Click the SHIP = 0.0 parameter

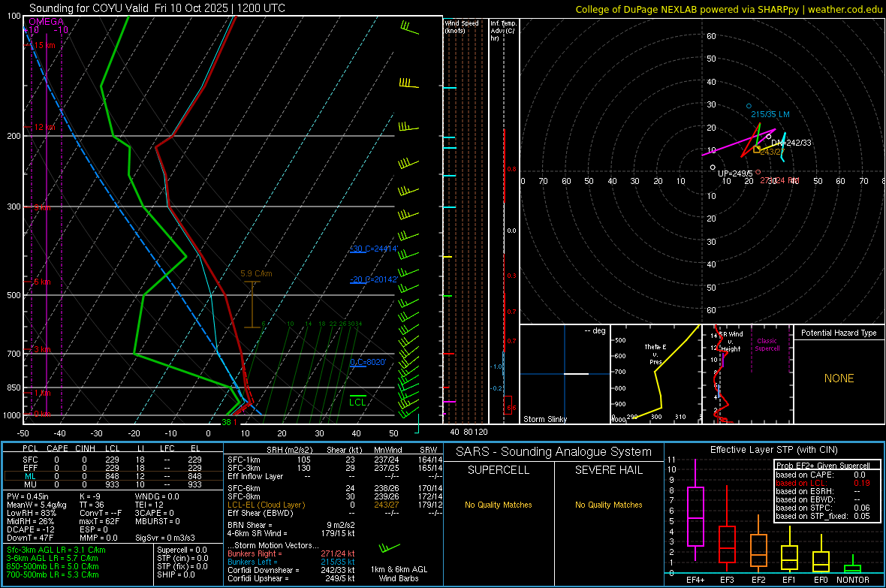(174, 574)
